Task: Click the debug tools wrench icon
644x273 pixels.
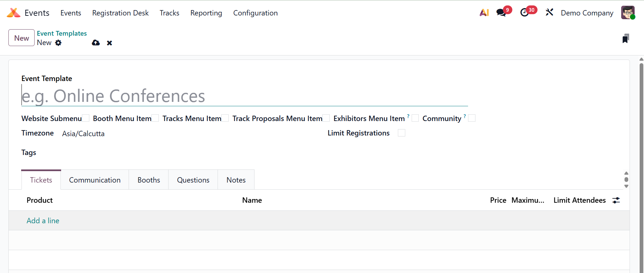Action: click(549, 13)
